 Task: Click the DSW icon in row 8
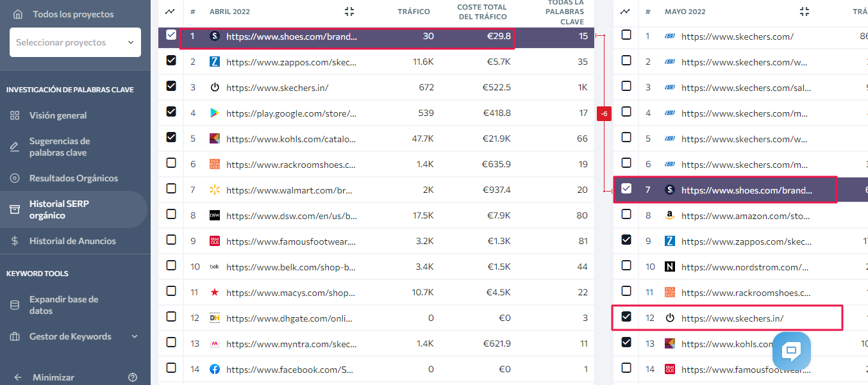pyautogui.click(x=215, y=216)
